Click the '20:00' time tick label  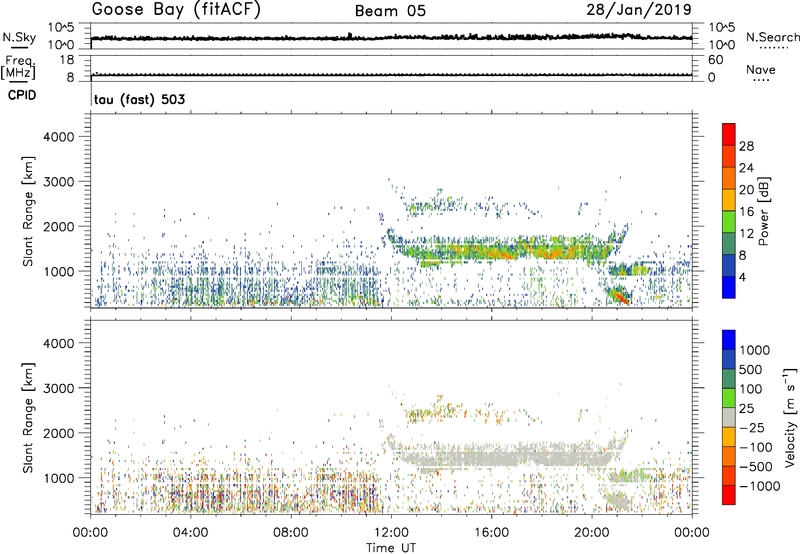click(591, 533)
